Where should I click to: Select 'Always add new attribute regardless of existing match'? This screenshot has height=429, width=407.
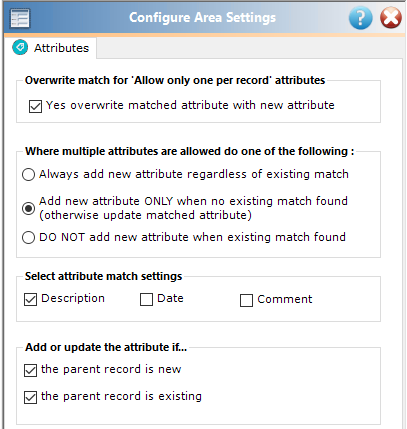(x=28, y=174)
